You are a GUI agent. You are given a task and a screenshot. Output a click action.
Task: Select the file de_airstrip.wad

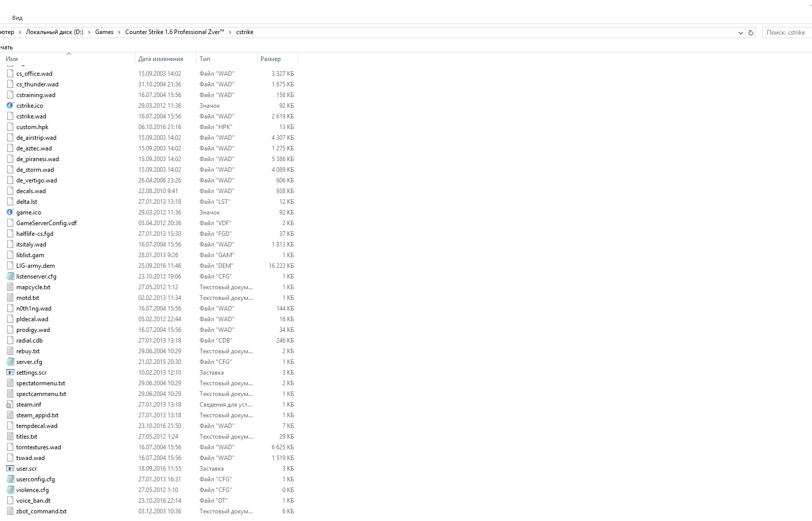(36, 138)
